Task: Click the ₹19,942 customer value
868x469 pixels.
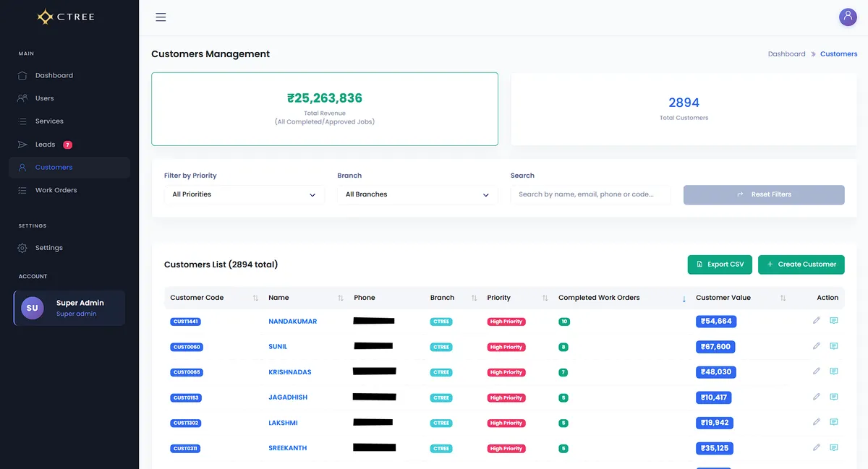Action: point(715,423)
